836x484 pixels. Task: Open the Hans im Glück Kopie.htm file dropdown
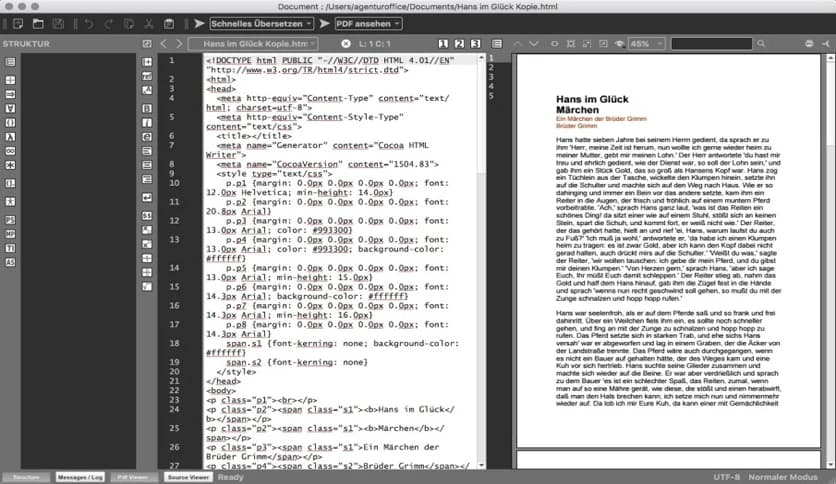tap(253, 44)
